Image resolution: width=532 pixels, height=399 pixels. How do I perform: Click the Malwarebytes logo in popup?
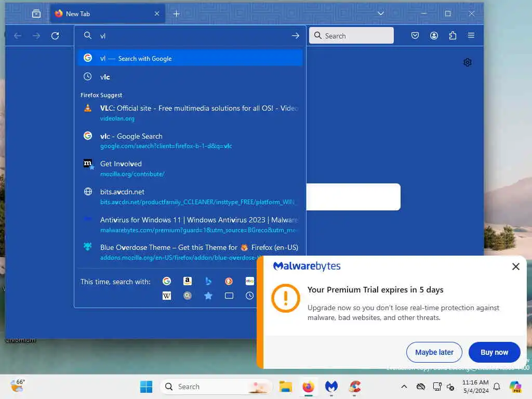pyautogui.click(x=307, y=267)
